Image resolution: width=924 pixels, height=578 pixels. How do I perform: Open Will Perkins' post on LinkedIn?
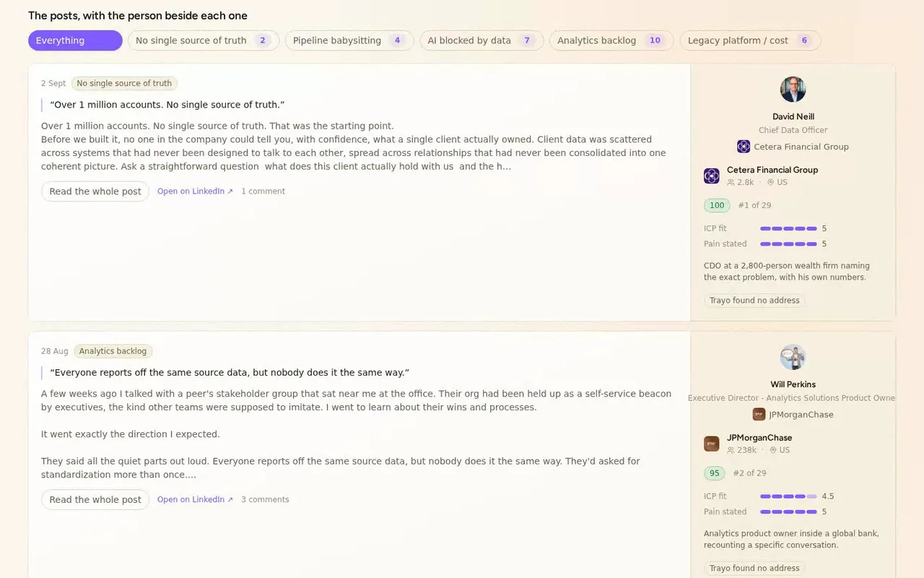click(195, 499)
